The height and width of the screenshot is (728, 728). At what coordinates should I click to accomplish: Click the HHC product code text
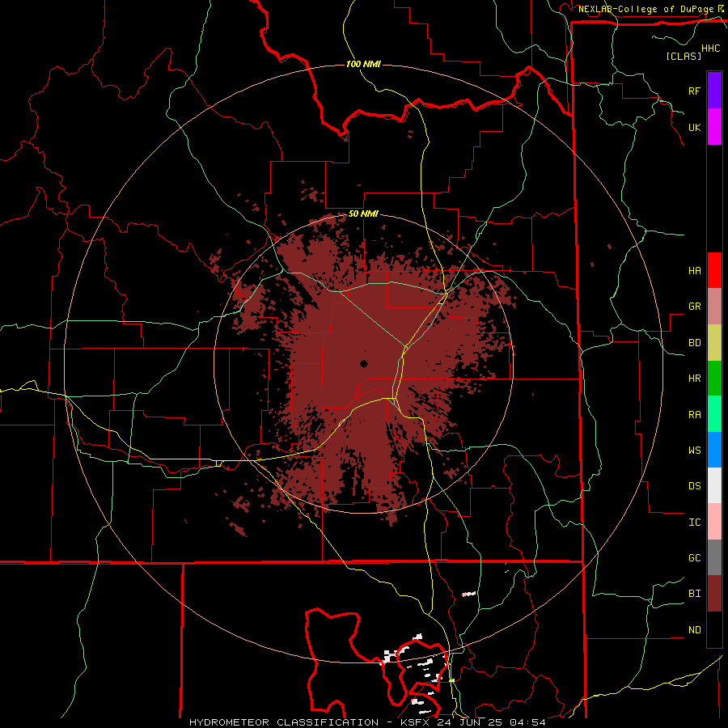[710, 49]
